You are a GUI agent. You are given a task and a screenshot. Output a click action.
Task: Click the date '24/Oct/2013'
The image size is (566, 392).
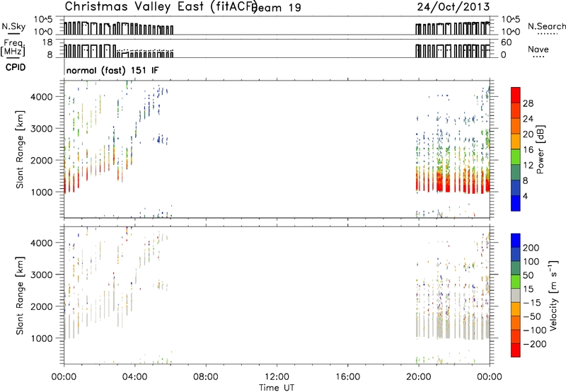tap(453, 7)
